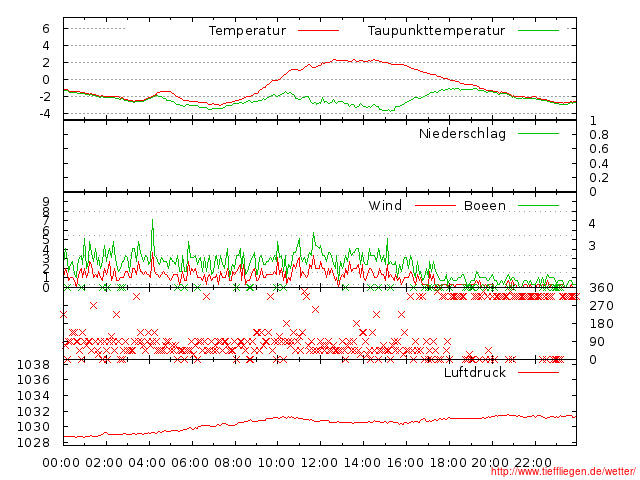Click the 1030 pressure axis value
Screen dimensions: 640x480
(x=33, y=427)
